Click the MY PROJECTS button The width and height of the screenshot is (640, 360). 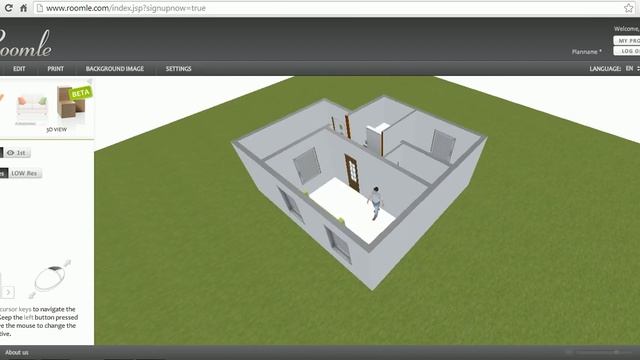click(x=627, y=40)
